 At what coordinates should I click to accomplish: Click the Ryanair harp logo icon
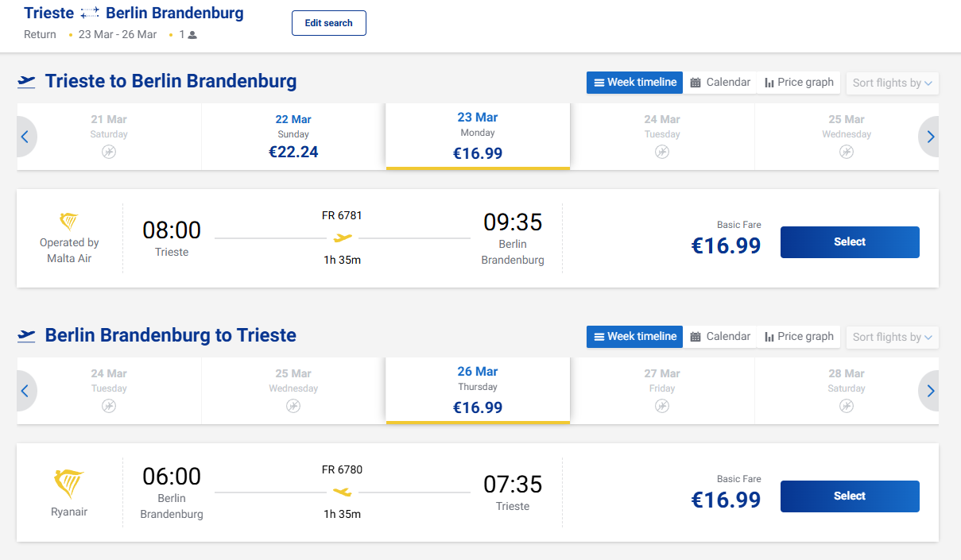click(69, 483)
